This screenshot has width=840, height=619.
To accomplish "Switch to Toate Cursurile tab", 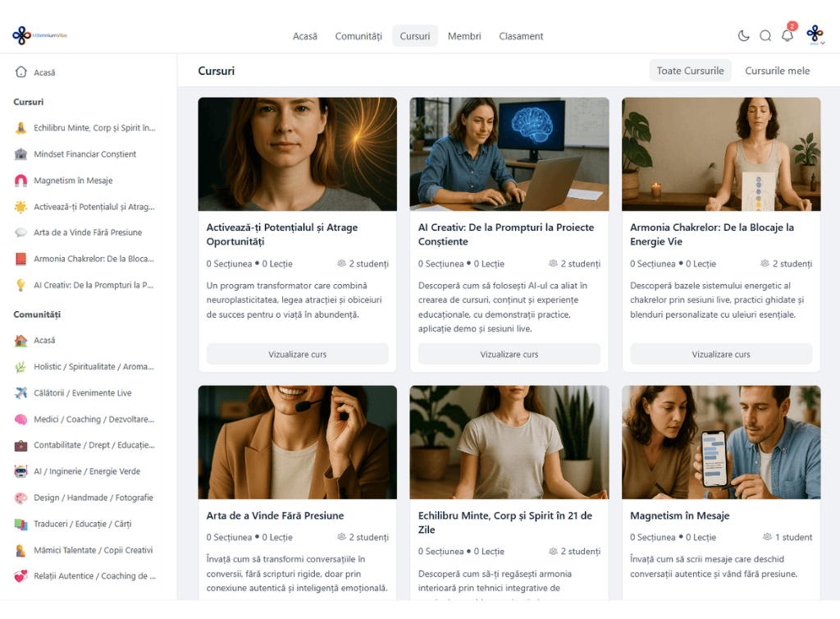I will point(690,71).
